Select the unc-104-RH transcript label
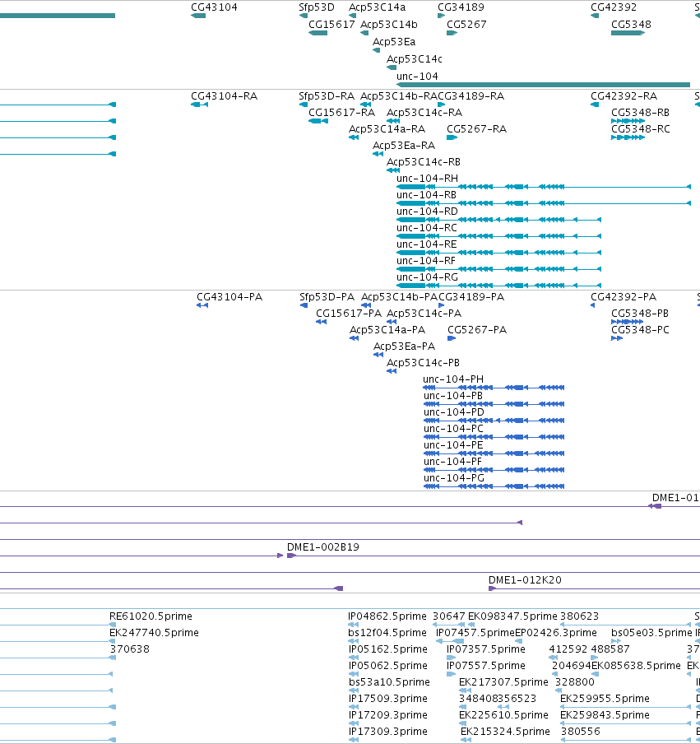This screenshot has width=700, height=744. pyautogui.click(x=427, y=179)
